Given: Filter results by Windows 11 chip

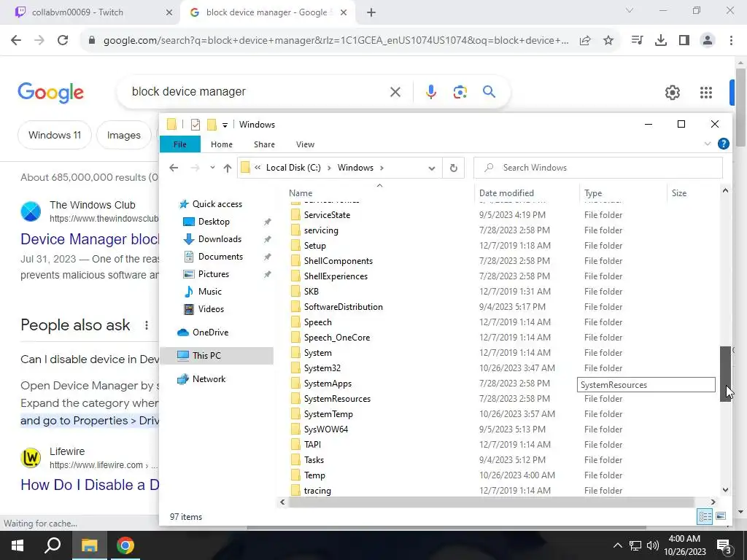Looking at the screenshot, I should (x=54, y=135).
